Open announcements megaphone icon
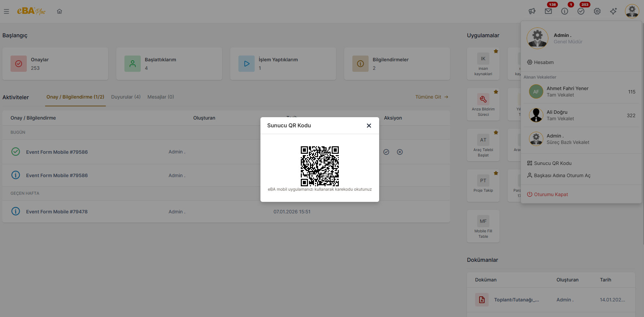644x317 pixels. click(532, 12)
